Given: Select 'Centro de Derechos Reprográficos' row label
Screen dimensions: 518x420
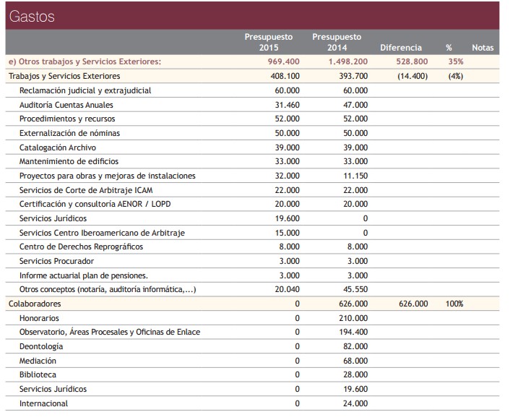Looking at the screenshot, I should click(81, 247).
